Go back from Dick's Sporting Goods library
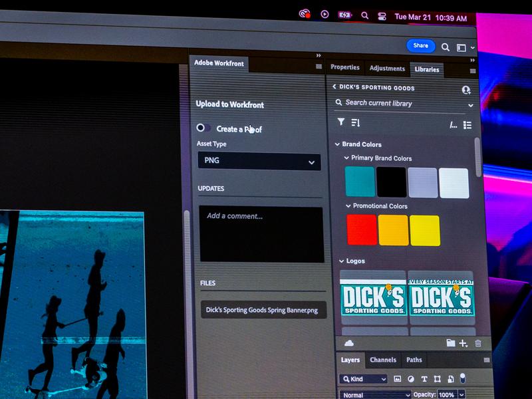 [334, 86]
